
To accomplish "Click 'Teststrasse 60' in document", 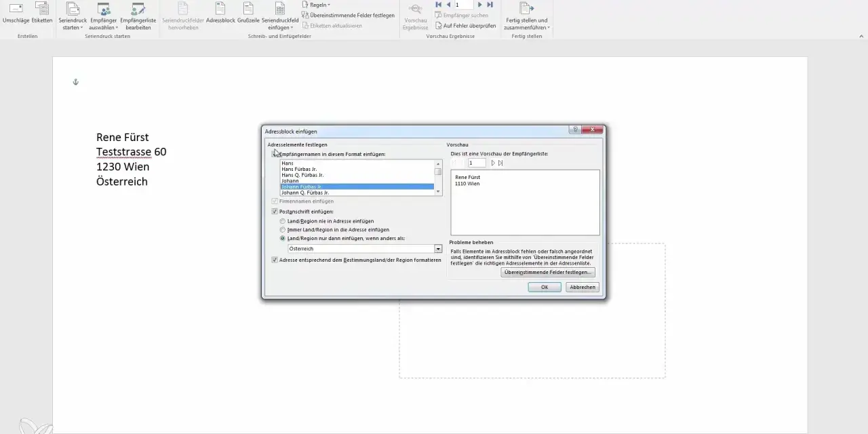I will [132, 152].
